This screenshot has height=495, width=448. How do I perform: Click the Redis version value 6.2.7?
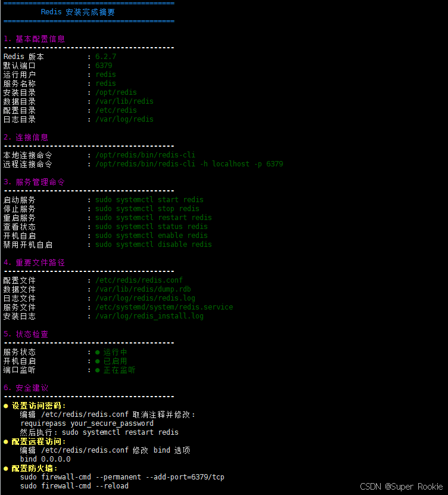pyautogui.click(x=105, y=57)
